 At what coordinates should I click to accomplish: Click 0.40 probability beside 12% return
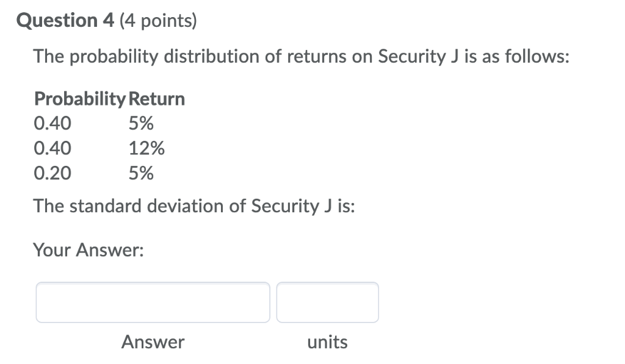tap(52, 148)
